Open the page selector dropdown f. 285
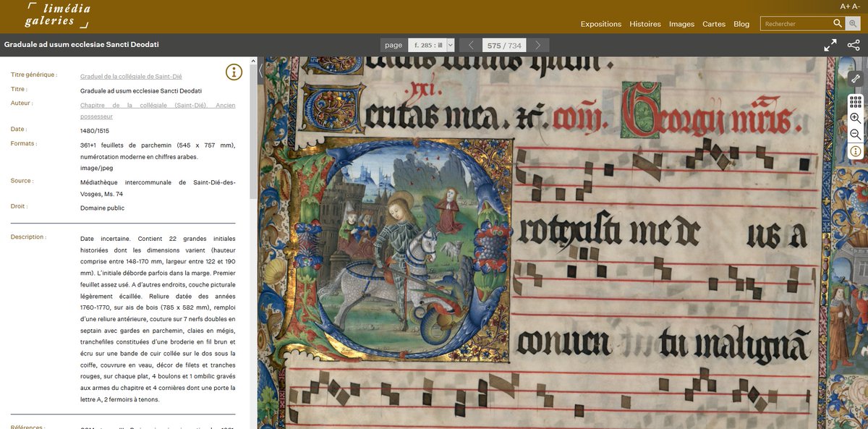This screenshot has height=429, width=868. (x=431, y=45)
